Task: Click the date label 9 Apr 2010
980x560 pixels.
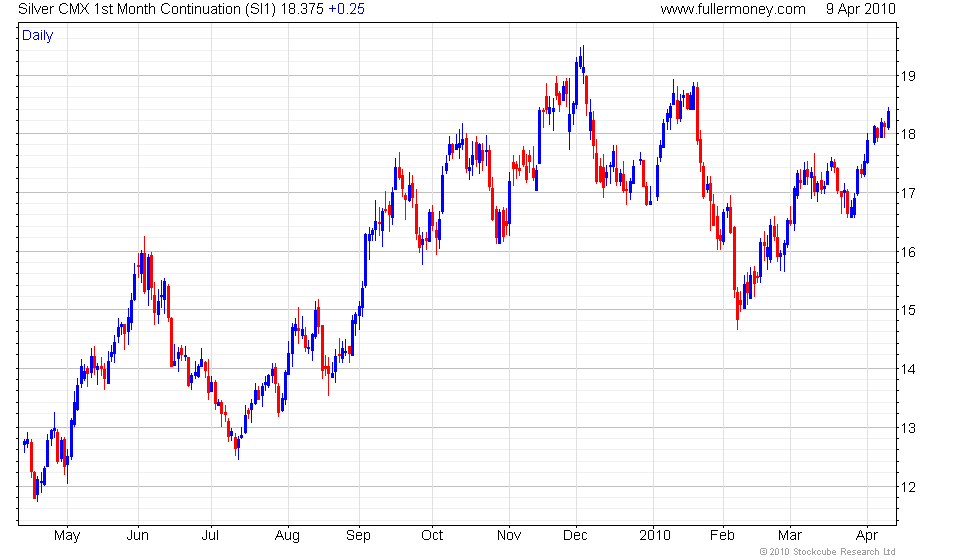Action: coord(861,9)
